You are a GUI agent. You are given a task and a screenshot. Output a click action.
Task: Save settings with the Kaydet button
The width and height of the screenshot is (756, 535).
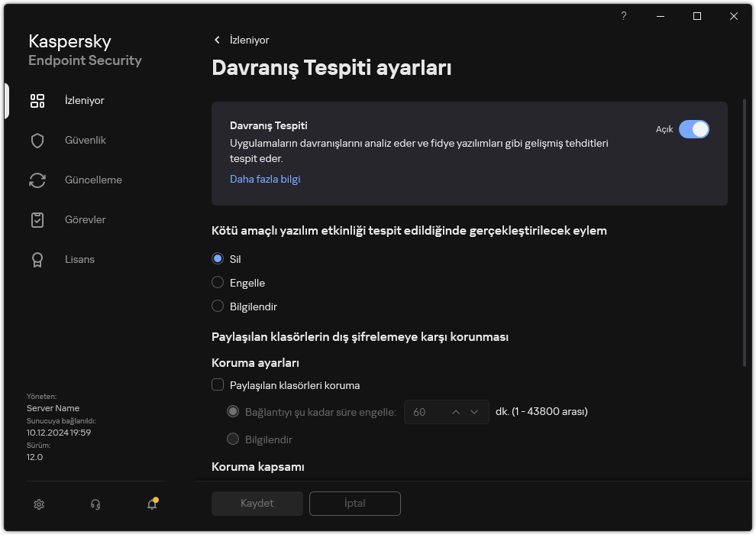[x=257, y=504]
